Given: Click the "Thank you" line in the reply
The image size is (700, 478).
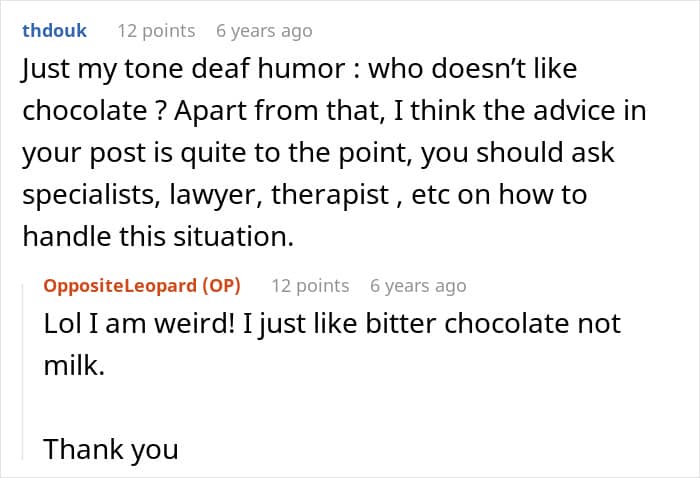Looking at the screenshot, I should [110, 449].
